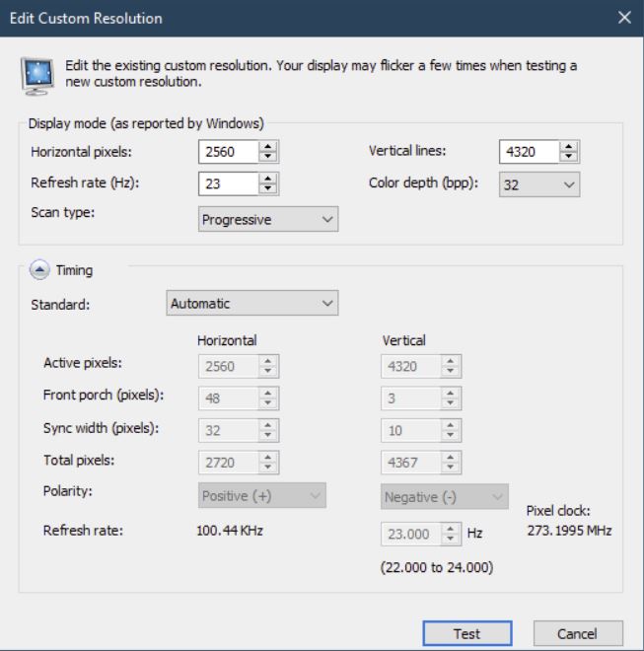
Task: Close the Edit Custom Resolution dialog
Action: [623, 18]
